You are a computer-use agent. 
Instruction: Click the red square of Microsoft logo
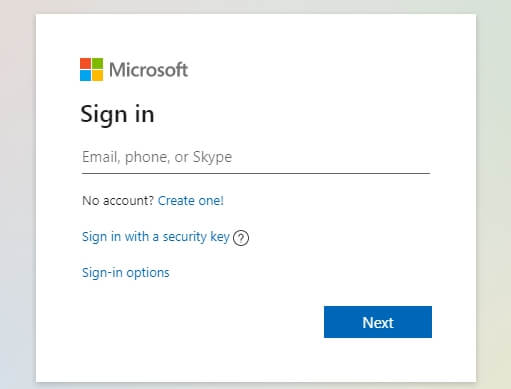tap(85, 63)
